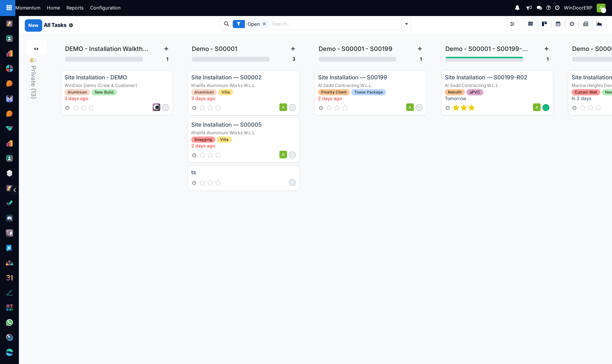Open the pie chart app in the sidebar
612x364 pixels.
9,68
